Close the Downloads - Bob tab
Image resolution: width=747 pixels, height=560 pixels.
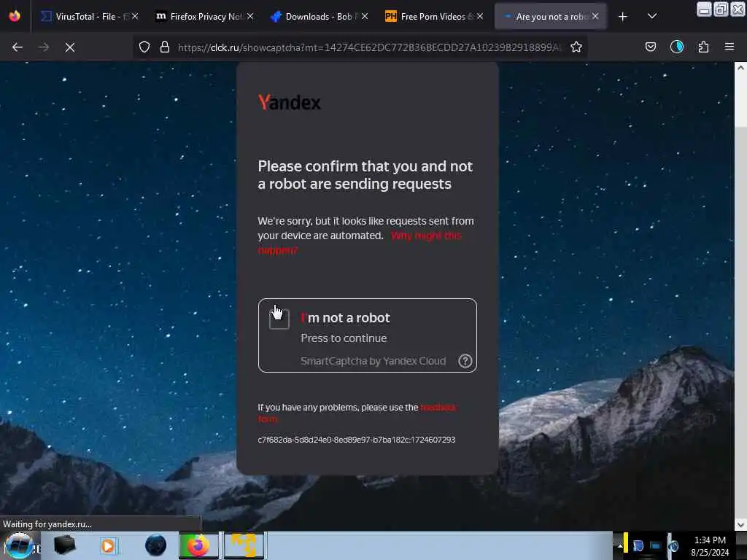point(365,16)
